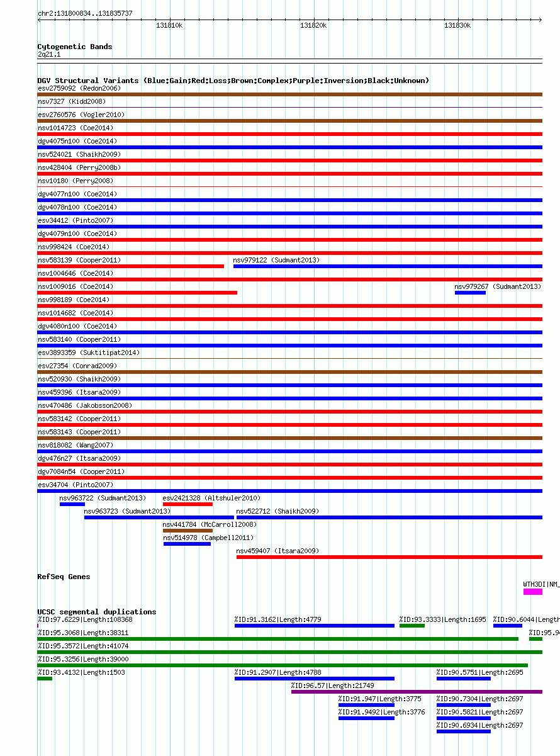
Task: Select nsv818082 (Wang2007) variant
Action: point(289,451)
